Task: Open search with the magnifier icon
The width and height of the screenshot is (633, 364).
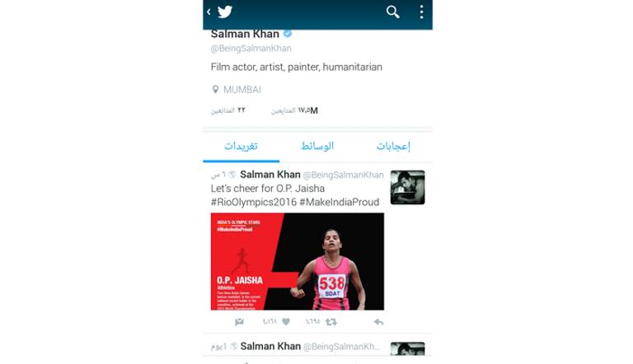Action: point(392,12)
